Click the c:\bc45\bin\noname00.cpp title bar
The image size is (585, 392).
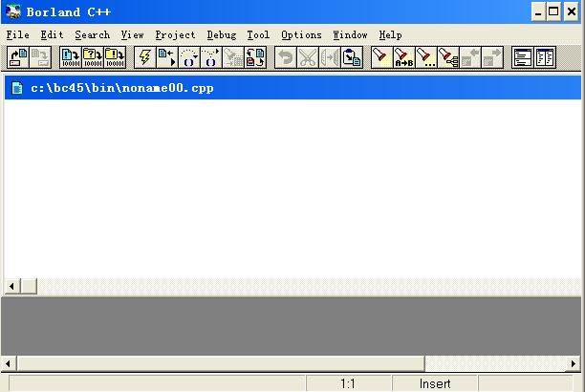click(x=292, y=88)
